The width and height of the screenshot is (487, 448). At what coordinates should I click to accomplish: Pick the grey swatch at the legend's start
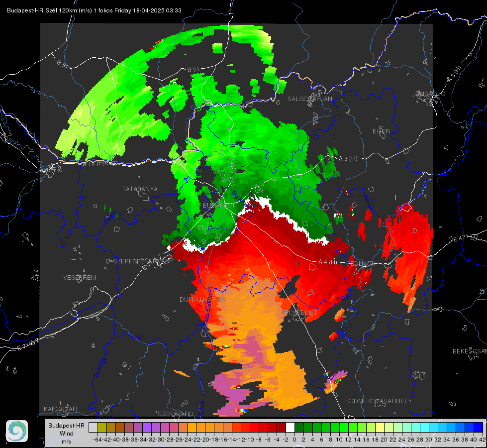pyautogui.click(x=93, y=427)
